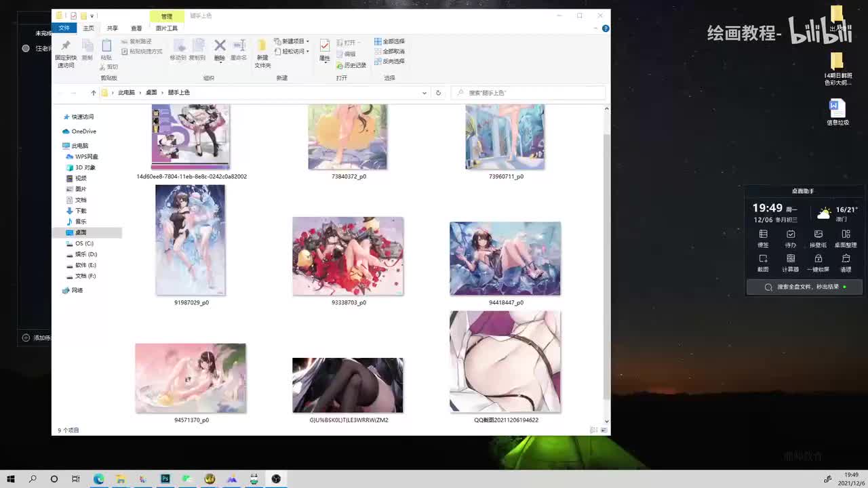Open the ribbon Open (打开) dropdown
Image resolution: width=868 pixels, height=488 pixels.
coord(349,42)
